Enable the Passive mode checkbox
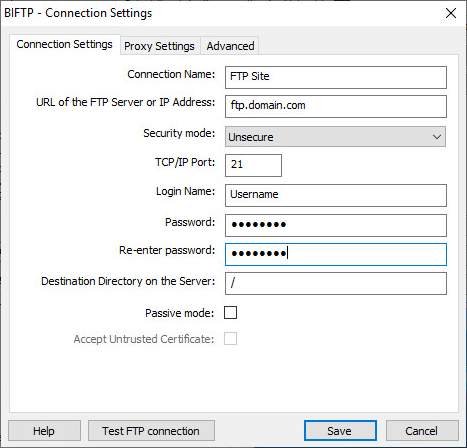467x448 pixels. point(230,313)
